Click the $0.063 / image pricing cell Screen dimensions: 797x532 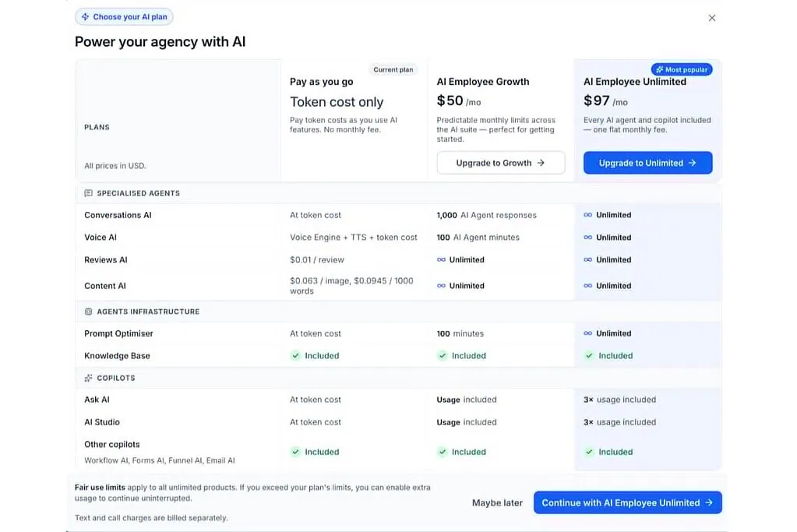click(x=351, y=286)
